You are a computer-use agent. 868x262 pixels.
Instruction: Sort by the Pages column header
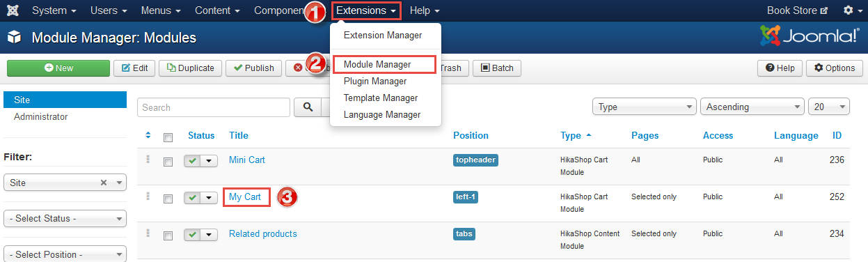pos(645,135)
